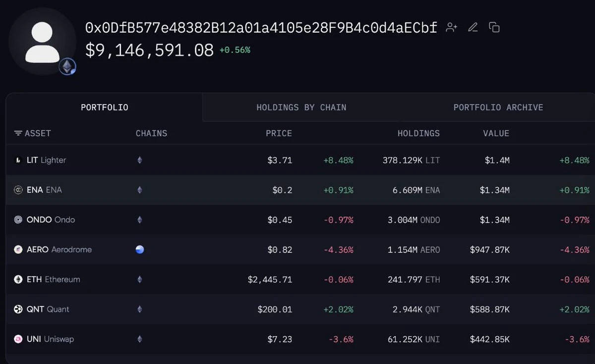Open the Portfolio Archive tab

pyautogui.click(x=498, y=107)
